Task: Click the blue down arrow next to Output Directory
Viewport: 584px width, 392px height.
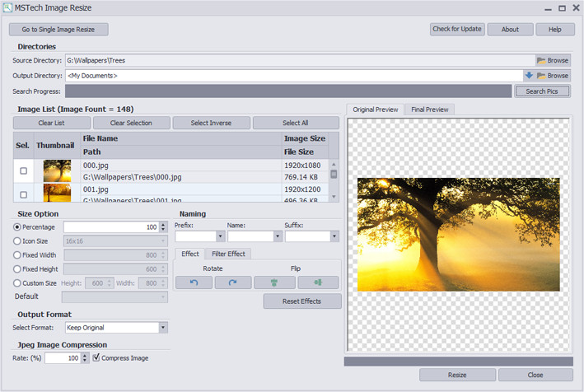Action: 529,76
